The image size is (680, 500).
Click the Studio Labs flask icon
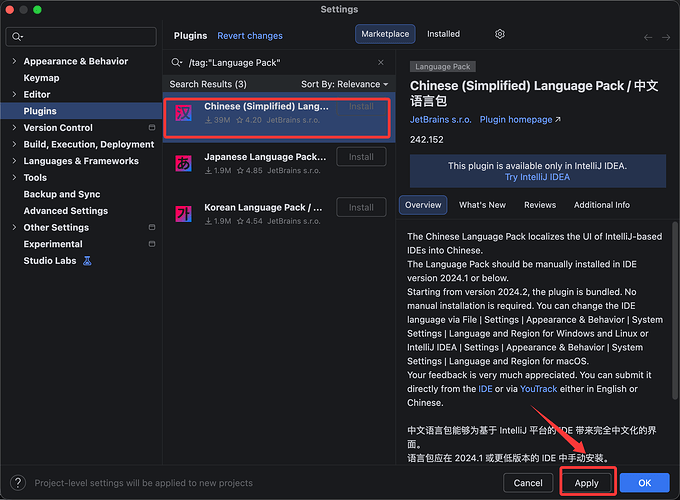(x=87, y=261)
